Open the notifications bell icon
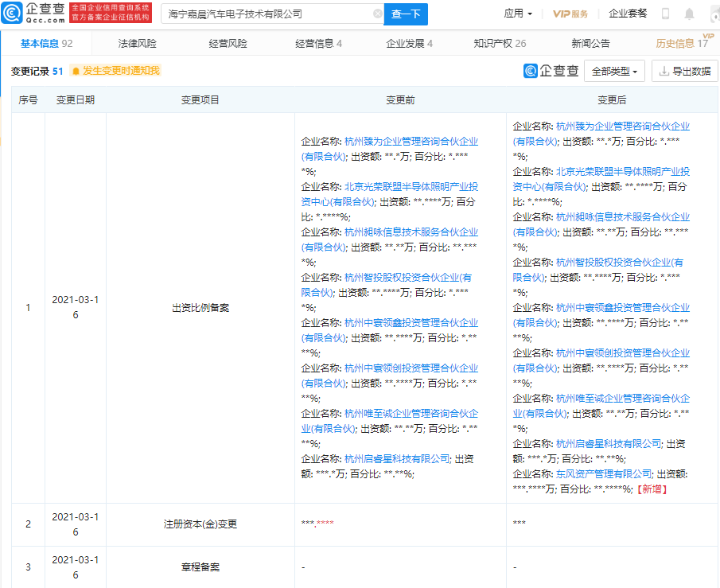720x588 pixels. tap(689, 14)
